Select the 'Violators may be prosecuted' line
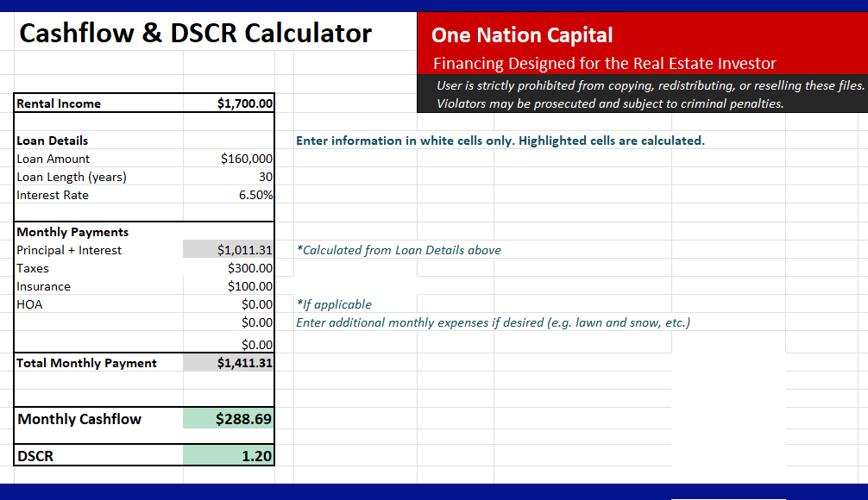This screenshot has width=868, height=500. [x=610, y=103]
